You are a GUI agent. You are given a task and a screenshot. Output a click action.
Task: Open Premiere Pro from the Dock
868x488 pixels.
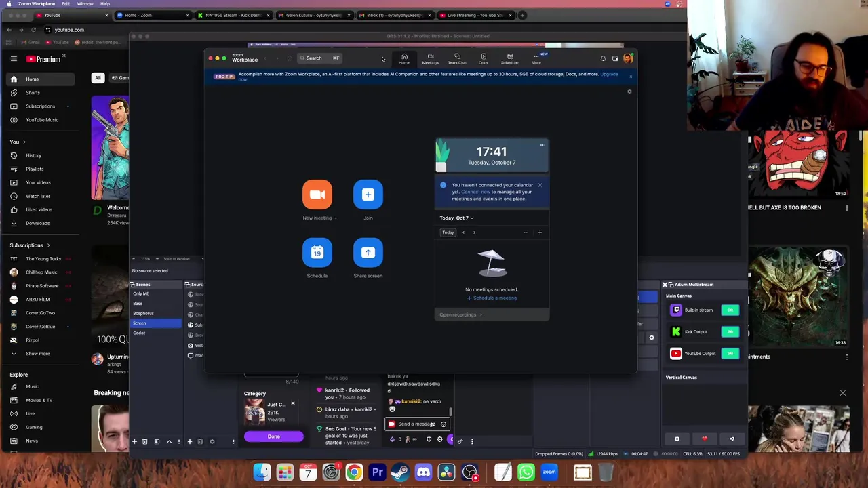point(377,472)
